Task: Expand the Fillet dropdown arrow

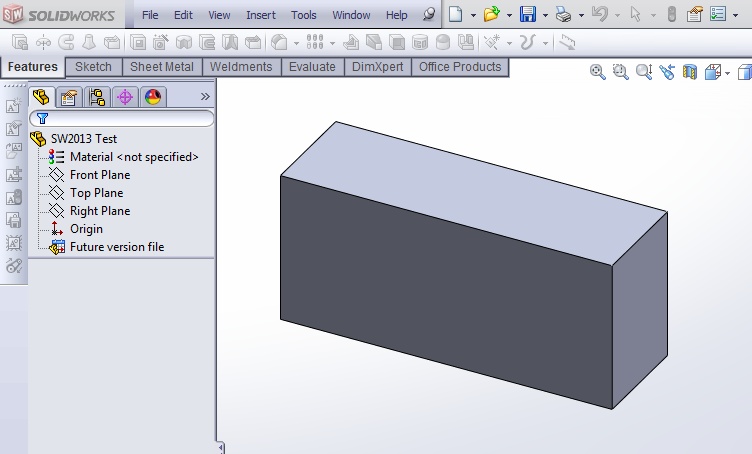Action: point(296,44)
